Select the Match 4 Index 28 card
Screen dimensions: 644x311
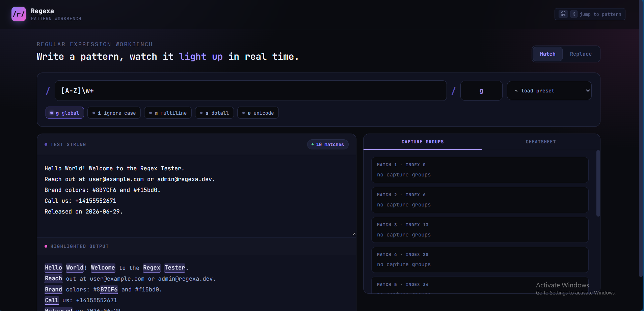click(480, 260)
